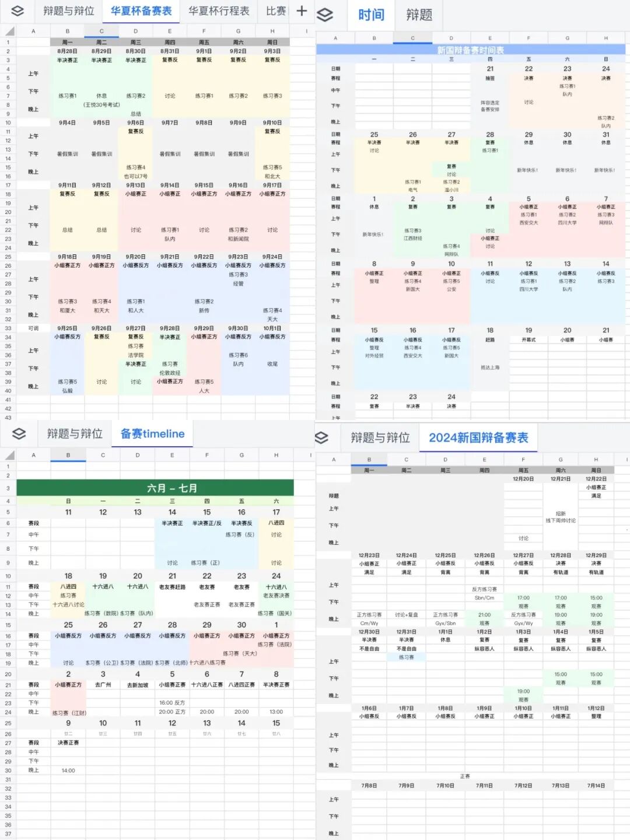Image resolution: width=630 pixels, height=840 pixels.
Task: Select column C header in 华夏杯备赛表 sheet
Action: pyautogui.click(x=101, y=30)
